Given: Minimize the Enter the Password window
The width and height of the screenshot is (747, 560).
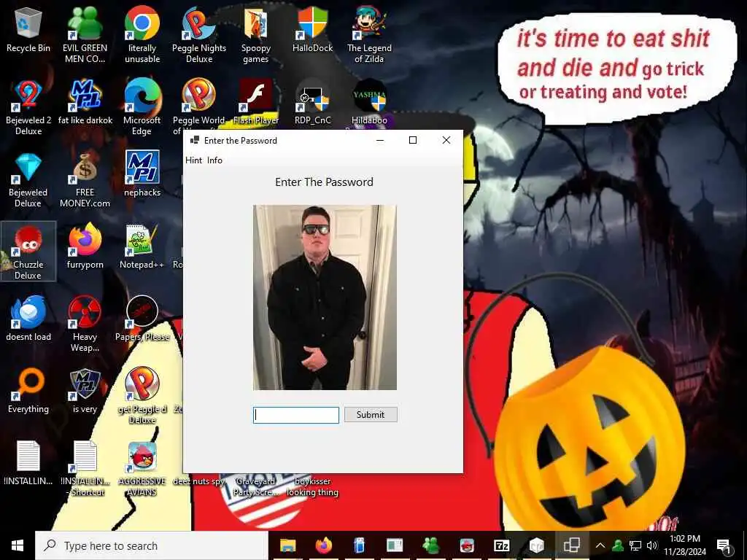Looking at the screenshot, I should point(379,140).
